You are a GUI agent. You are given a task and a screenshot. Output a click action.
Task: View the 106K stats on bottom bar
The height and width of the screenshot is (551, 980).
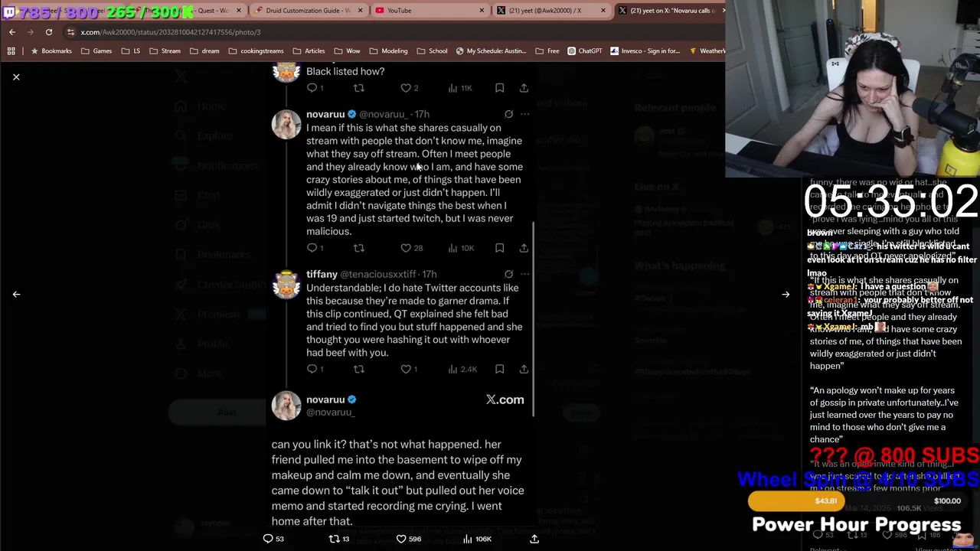coord(476,539)
